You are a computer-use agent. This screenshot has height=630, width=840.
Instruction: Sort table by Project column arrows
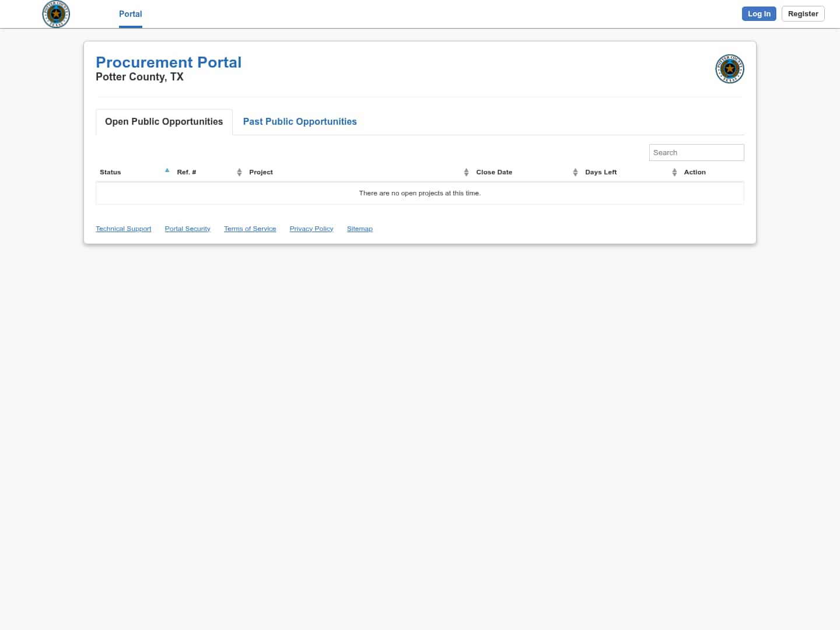pyautogui.click(x=466, y=172)
